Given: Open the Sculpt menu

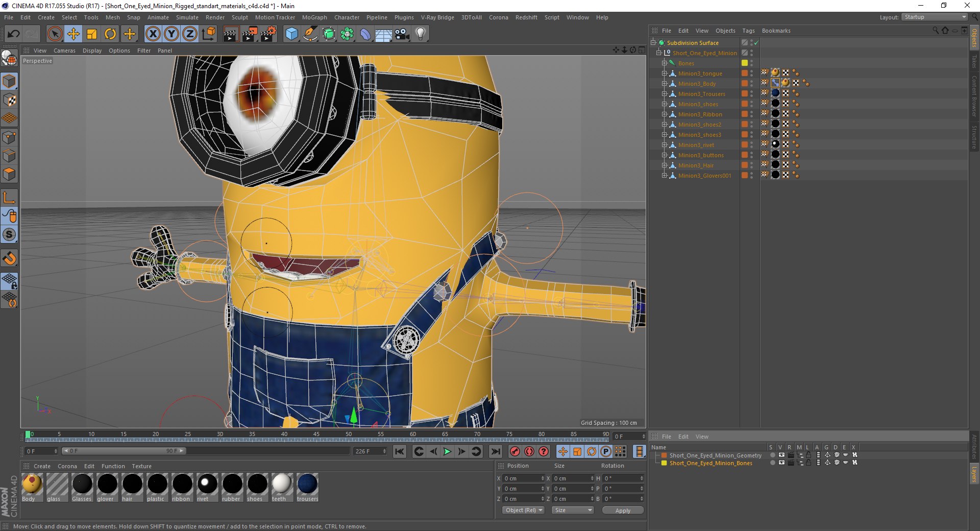Looking at the screenshot, I should pyautogui.click(x=239, y=17).
